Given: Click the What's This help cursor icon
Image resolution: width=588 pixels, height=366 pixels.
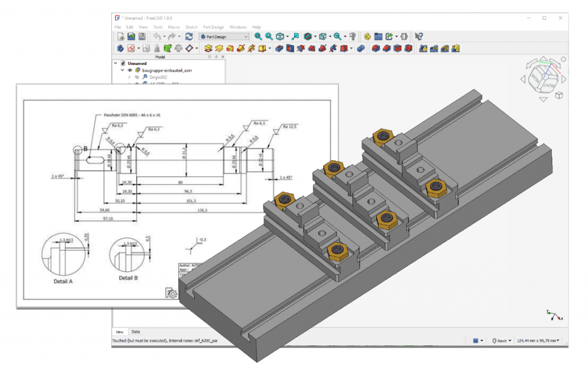Looking at the screenshot, I should [x=419, y=36].
